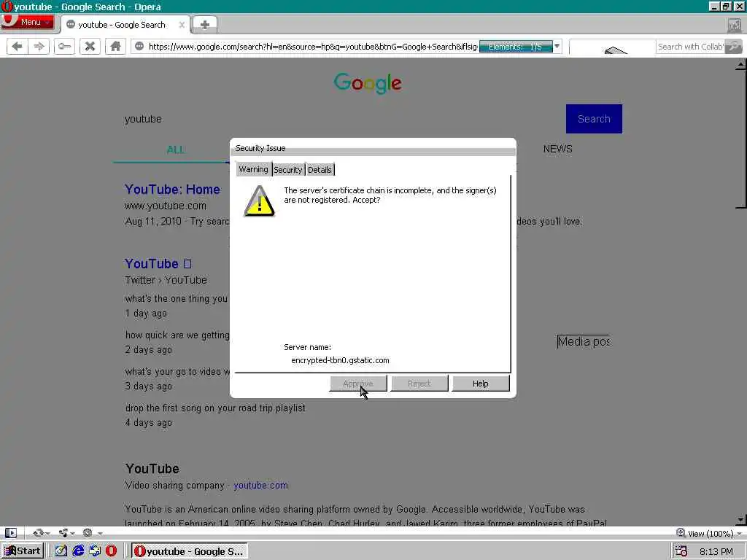The height and width of the screenshot is (560, 747).
Task: Click the Google logo
Action: pos(368,83)
